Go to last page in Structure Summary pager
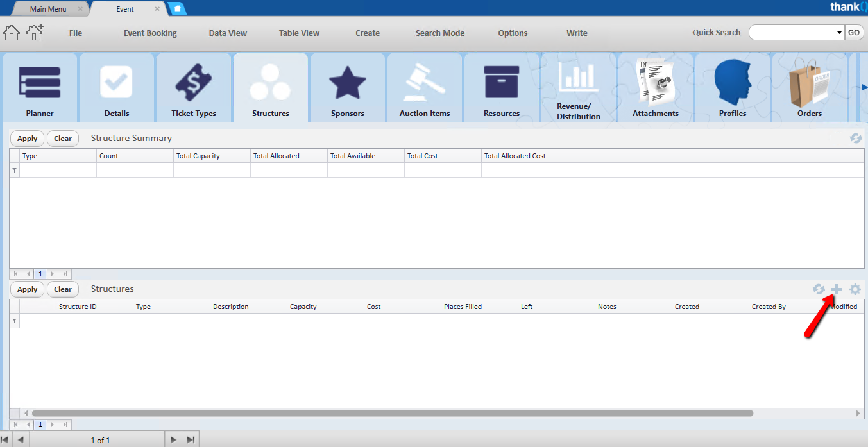This screenshot has width=868, height=447. click(65, 274)
